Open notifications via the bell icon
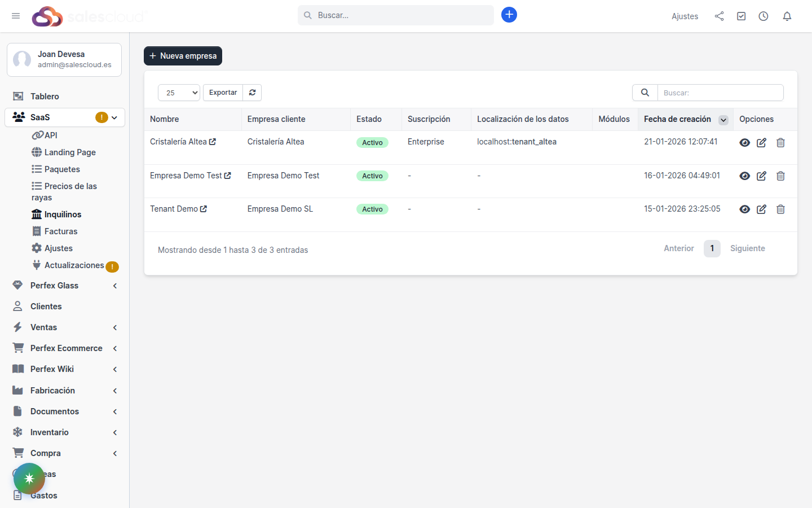 [787, 16]
